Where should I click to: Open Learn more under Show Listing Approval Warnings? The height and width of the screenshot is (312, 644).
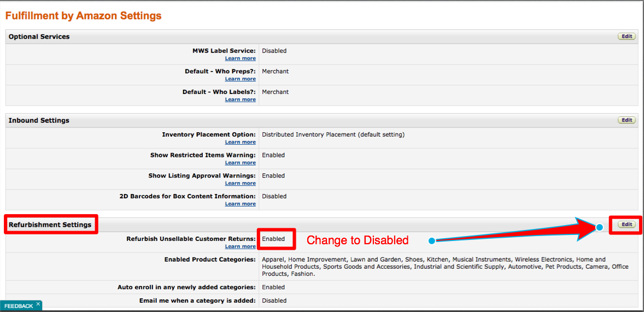240,183
